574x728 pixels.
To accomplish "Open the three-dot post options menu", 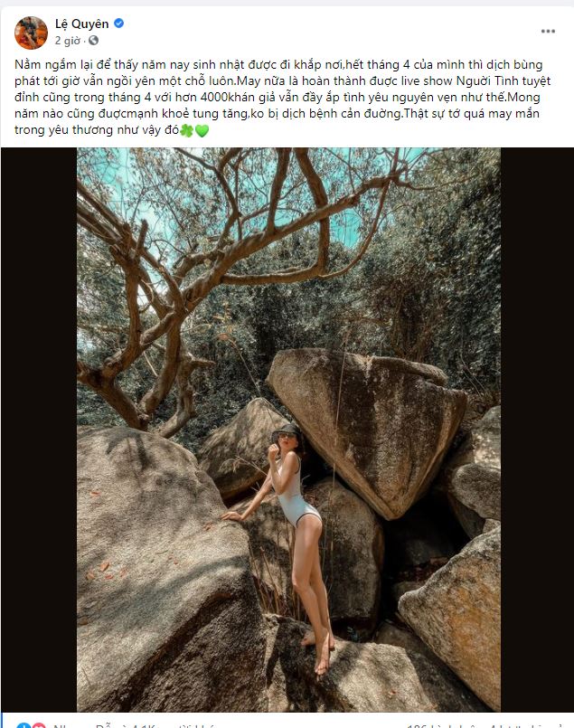I will pos(548,32).
